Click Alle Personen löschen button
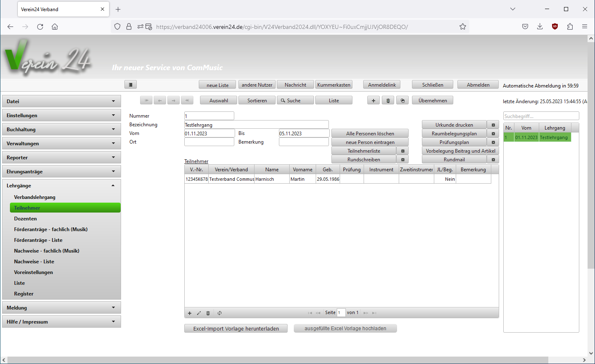595x364 pixels. coord(370,133)
